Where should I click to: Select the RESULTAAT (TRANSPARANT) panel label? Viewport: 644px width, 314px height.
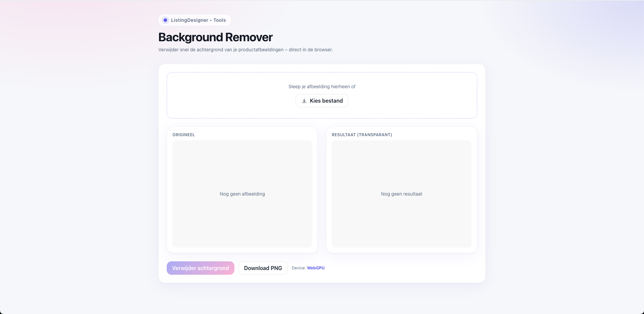click(362, 135)
